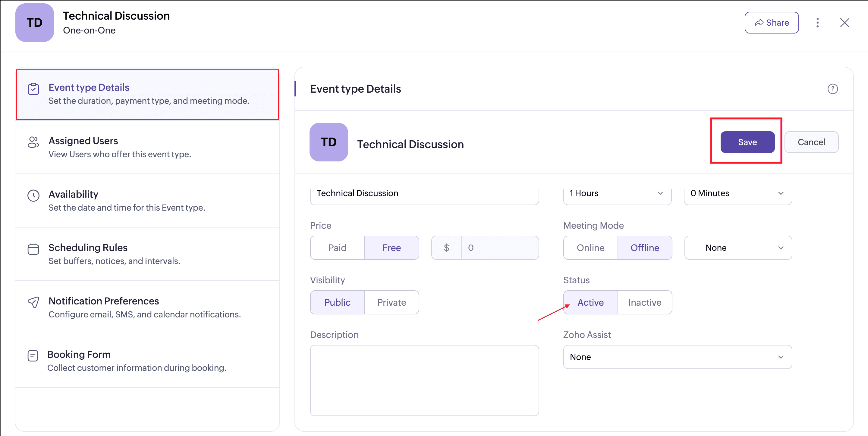Set status to Inactive
868x436 pixels.
[x=645, y=302]
